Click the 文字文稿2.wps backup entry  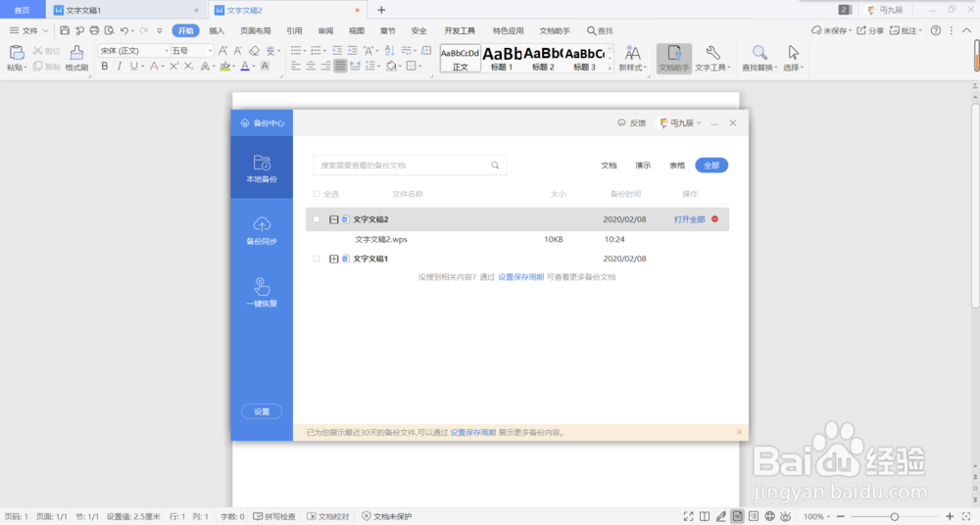click(381, 239)
